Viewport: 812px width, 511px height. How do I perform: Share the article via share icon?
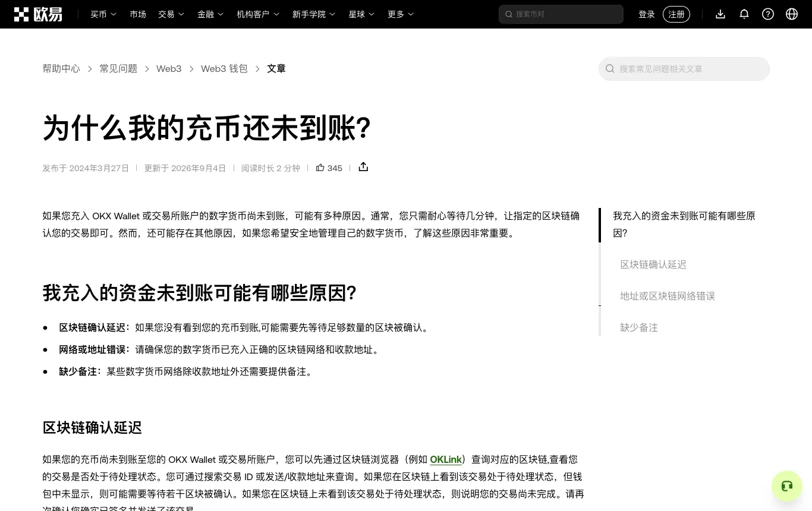[363, 167]
